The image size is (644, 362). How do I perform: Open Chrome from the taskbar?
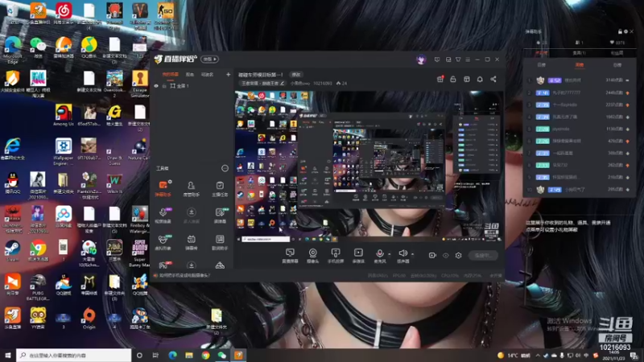[x=205, y=355]
